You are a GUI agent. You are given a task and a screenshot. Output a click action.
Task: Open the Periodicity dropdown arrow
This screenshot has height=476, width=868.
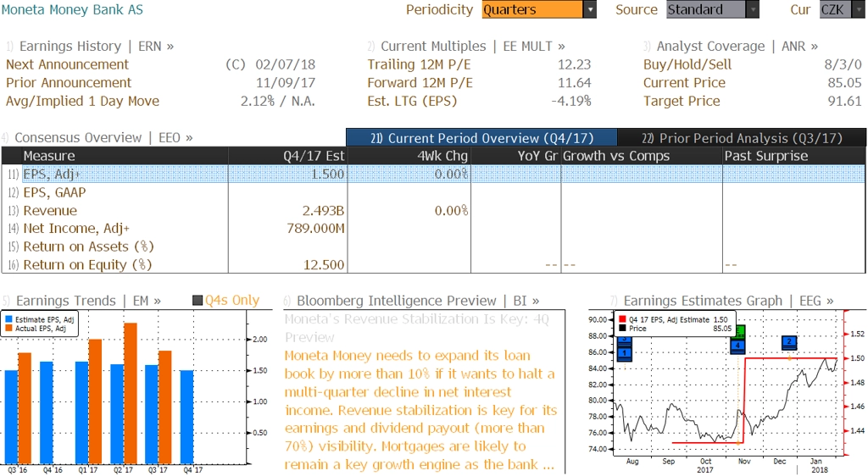coord(590,9)
